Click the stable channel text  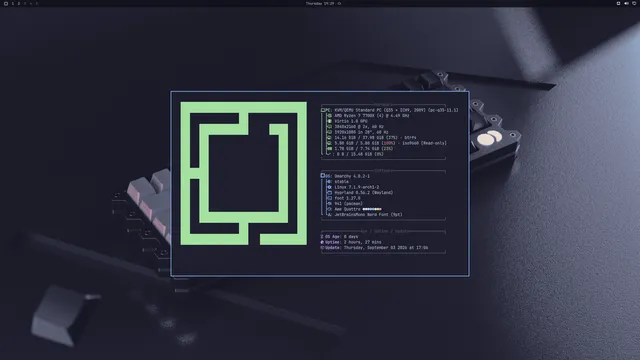pos(341,182)
